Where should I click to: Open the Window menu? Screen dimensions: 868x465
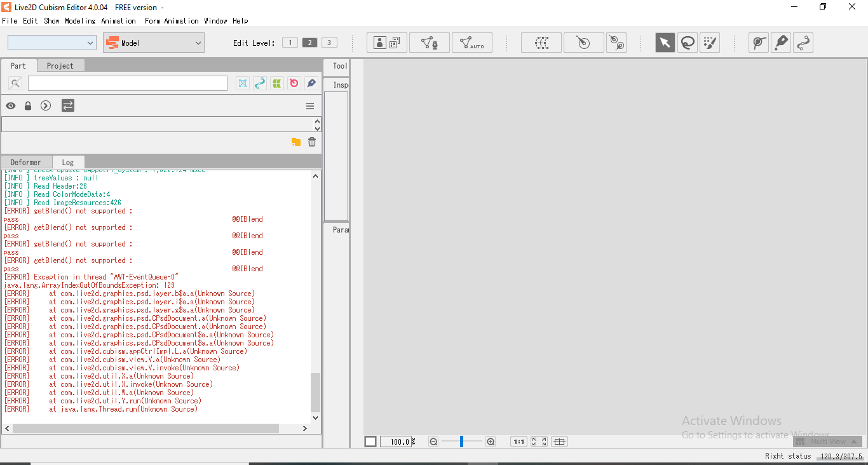[x=215, y=21]
